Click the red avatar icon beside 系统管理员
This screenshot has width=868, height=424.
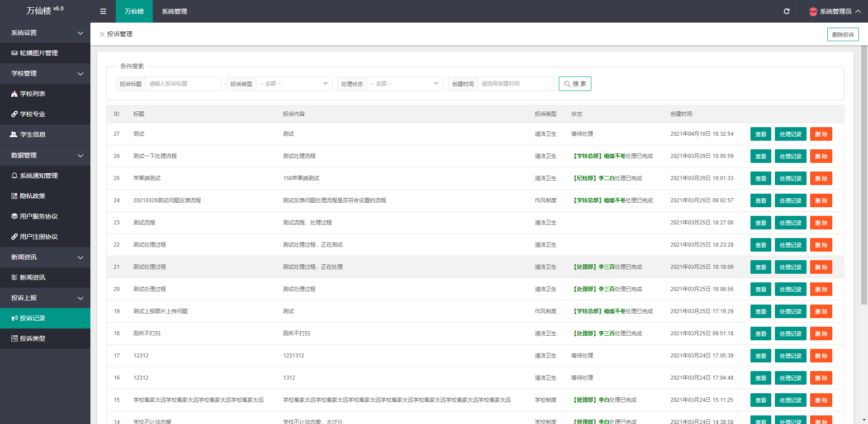click(813, 12)
